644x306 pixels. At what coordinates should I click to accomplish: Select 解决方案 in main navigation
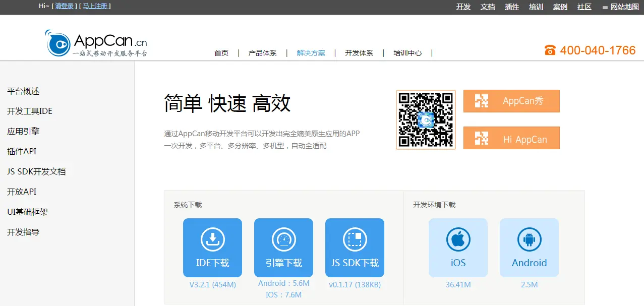tap(311, 53)
